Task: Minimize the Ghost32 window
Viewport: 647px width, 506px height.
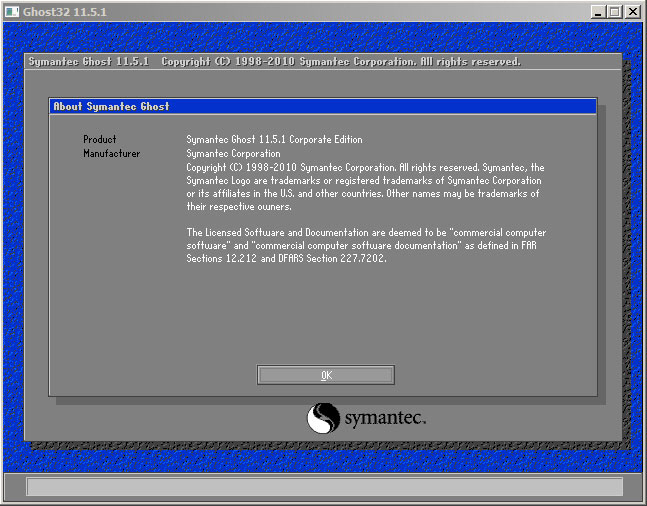Action: [597, 12]
